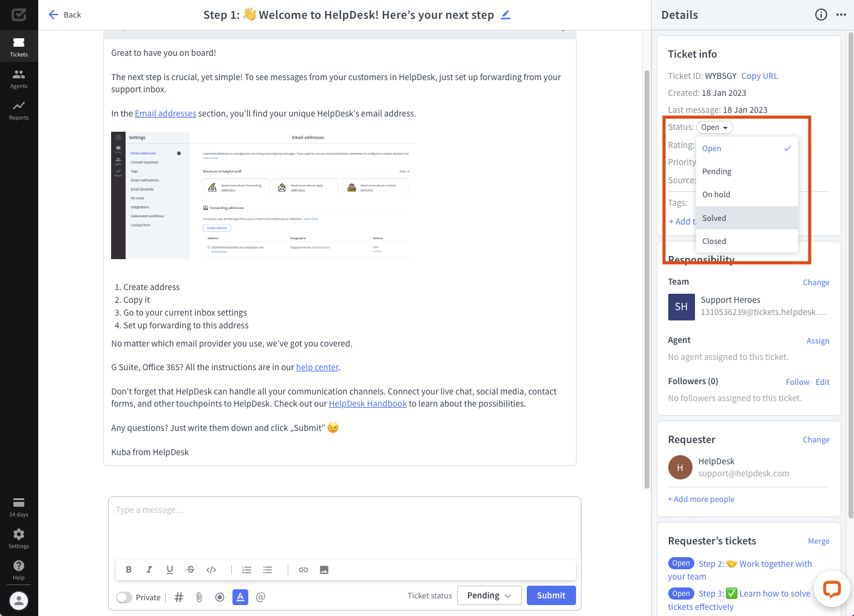Image resolution: width=854 pixels, height=616 pixels.
Task: Insert canned response with hash icon
Action: (179, 597)
